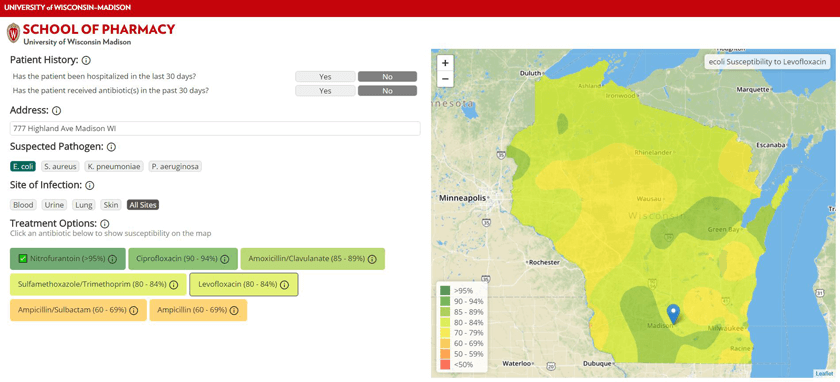
Task: Click the Leaflet attribution link
Action: tap(824, 373)
